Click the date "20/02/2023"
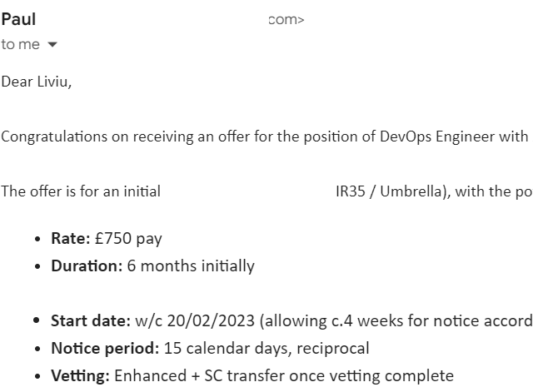533x392 pixels. (211, 321)
